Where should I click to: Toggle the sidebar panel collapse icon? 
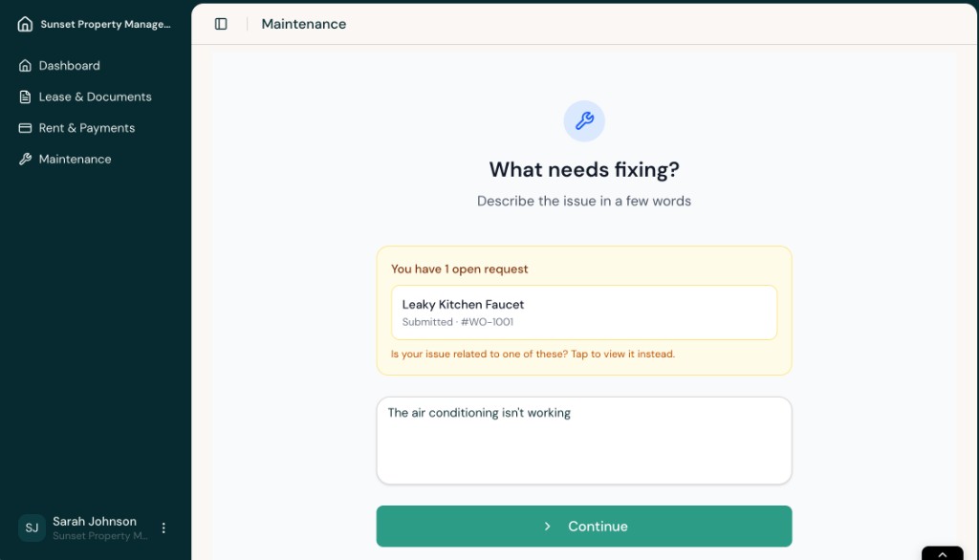(x=221, y=23)
